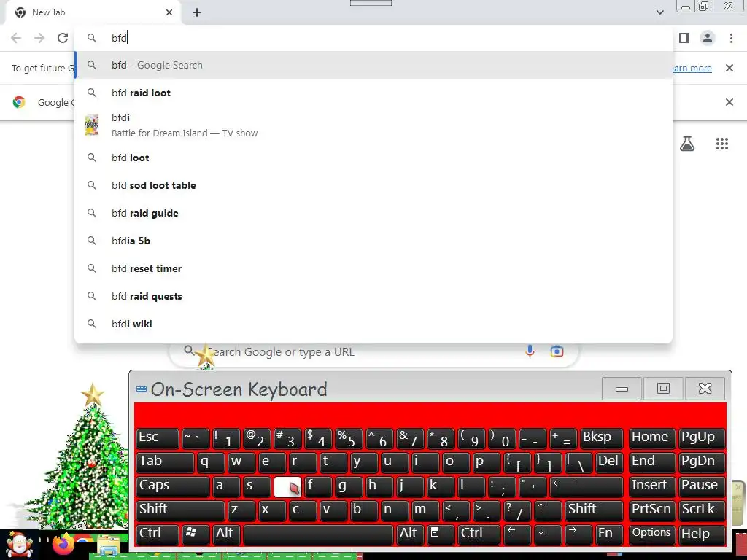Open the tab search chevron

tap(659, 12)
